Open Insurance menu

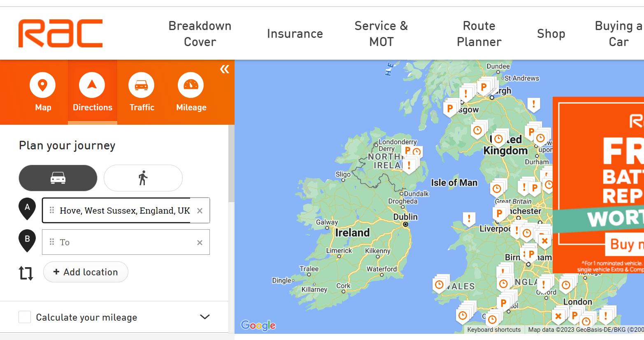click(x=295, y=34)
